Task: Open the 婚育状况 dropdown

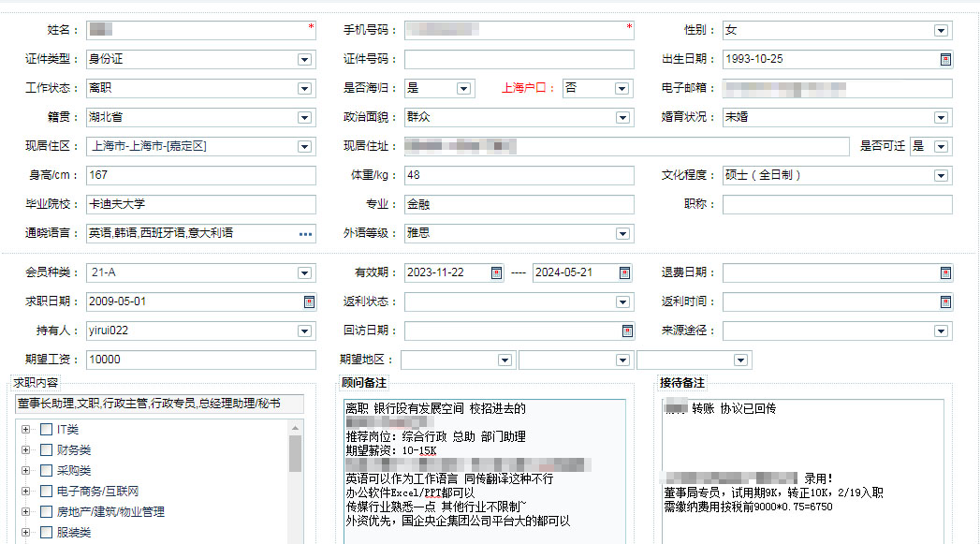Action: 941,118
